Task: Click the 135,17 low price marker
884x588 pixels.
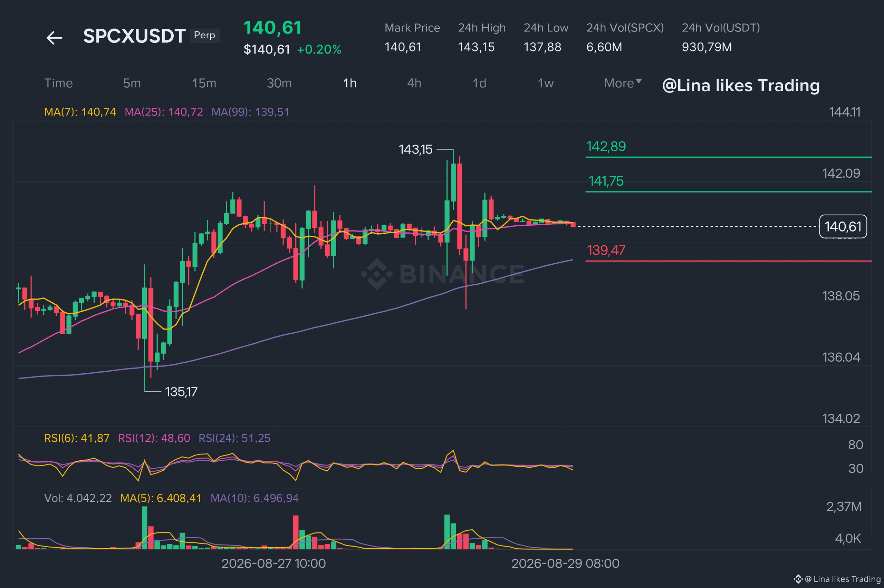Action: (x=181, y=392)
